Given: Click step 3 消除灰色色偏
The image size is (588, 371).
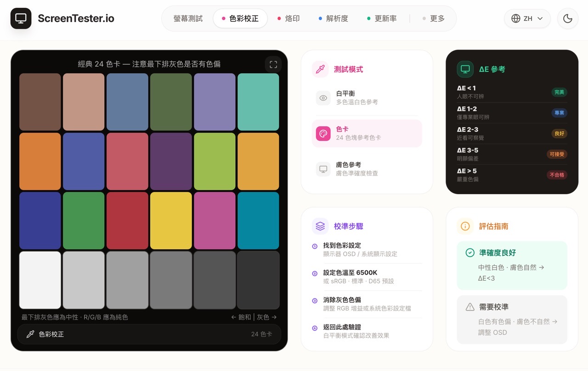Looking at the screenshot, I should [367, 304].
